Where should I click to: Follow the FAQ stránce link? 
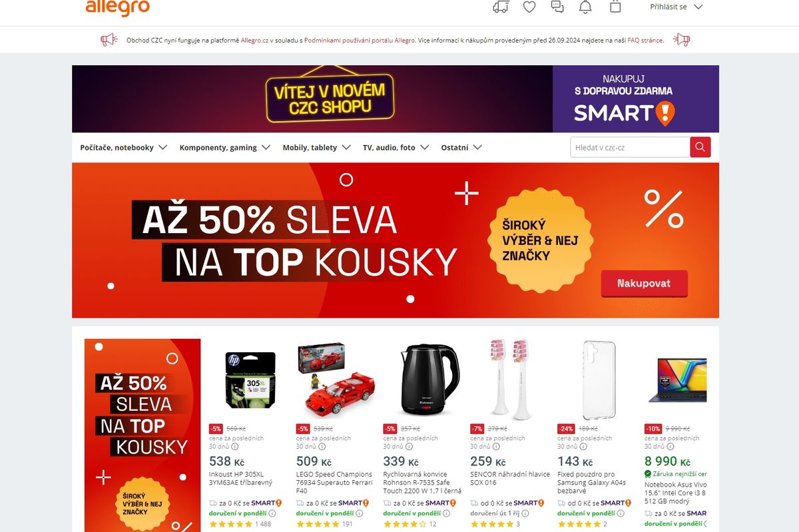(x=645, y=41)
